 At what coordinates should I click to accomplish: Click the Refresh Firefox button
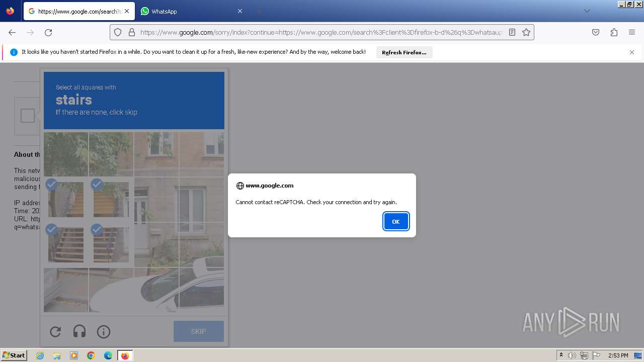[x=404, y=52]
